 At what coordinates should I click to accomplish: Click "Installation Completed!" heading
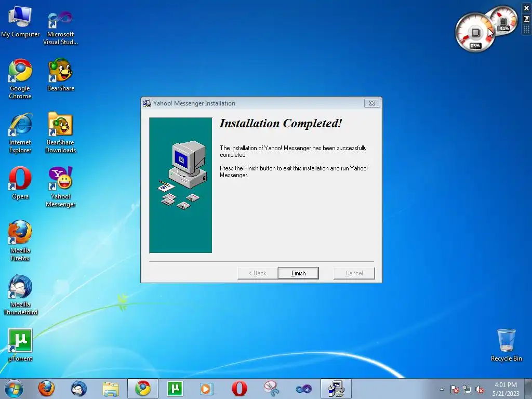281,123
